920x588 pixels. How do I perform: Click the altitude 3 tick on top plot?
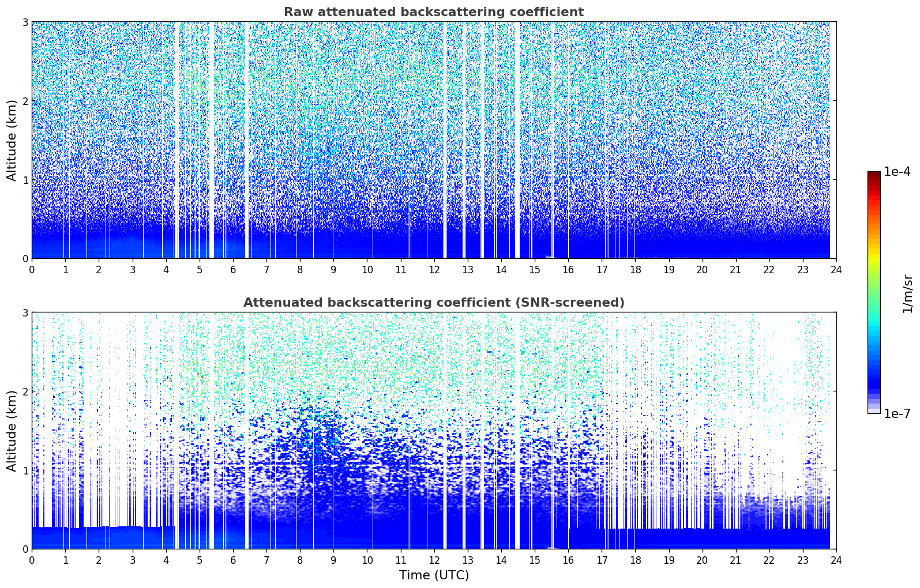25,22
